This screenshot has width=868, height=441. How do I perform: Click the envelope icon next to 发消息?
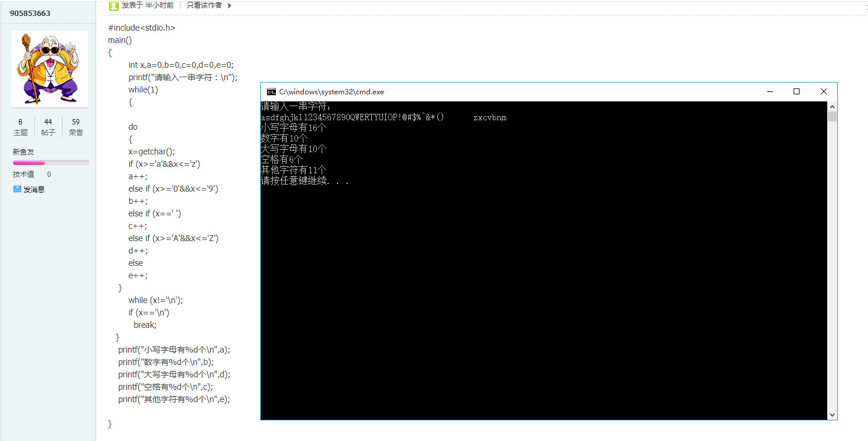tap(17, 189)
